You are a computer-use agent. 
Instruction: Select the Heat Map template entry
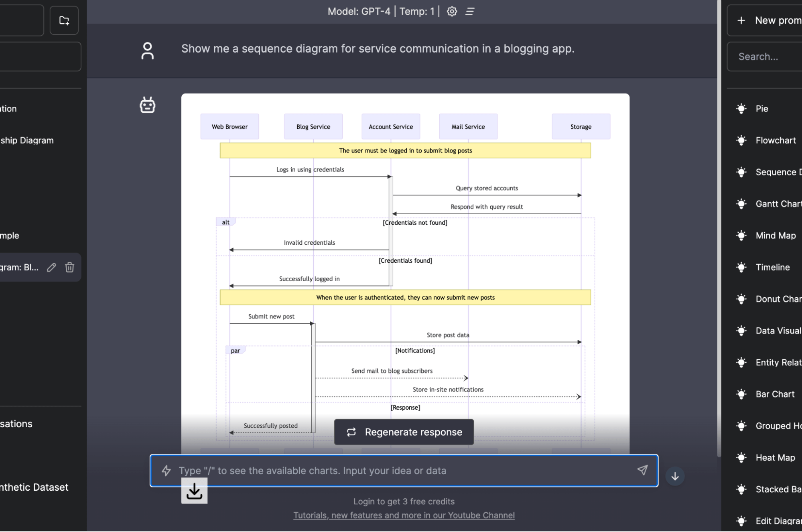coord(765,457)
